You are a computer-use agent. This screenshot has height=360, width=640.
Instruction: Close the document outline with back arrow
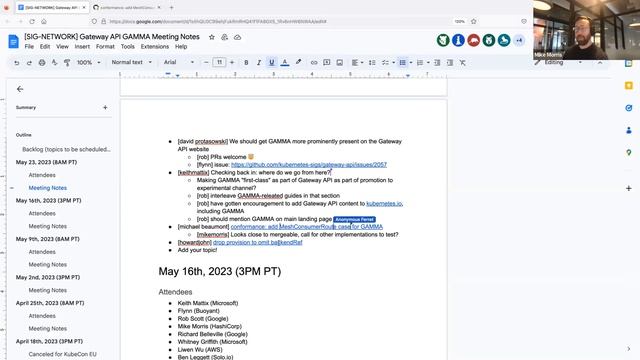(20, 89)
